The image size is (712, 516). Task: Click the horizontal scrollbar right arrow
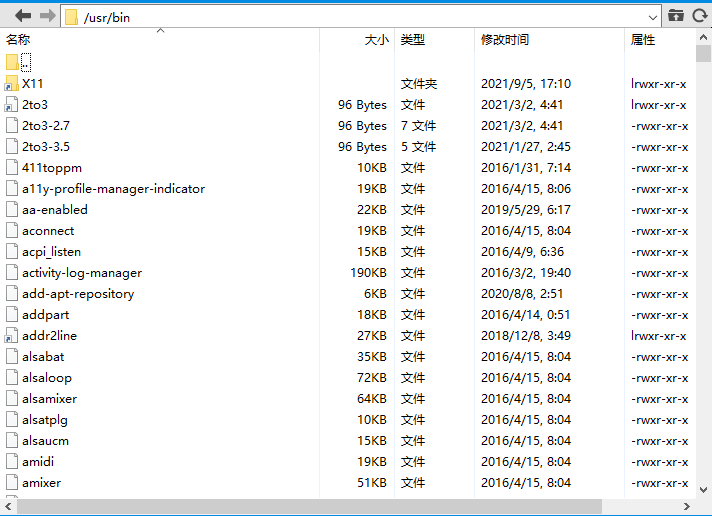click(687, 506)
